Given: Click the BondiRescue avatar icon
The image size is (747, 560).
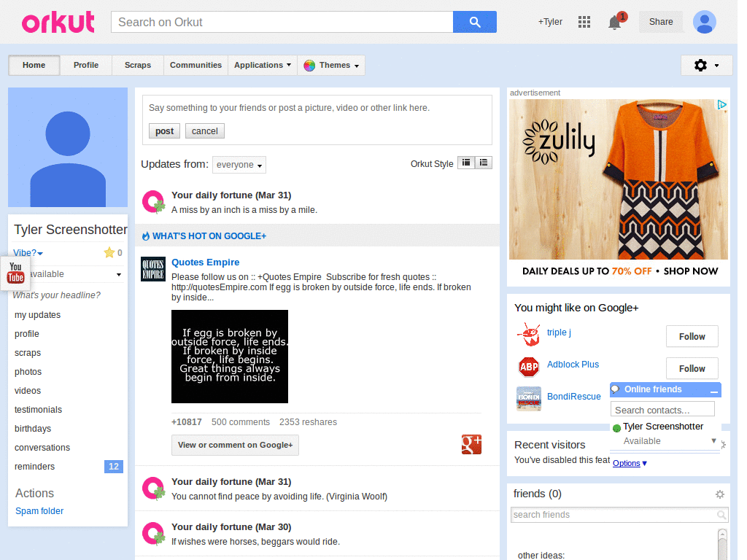Looking at the screenshot, I should (529, 398).
